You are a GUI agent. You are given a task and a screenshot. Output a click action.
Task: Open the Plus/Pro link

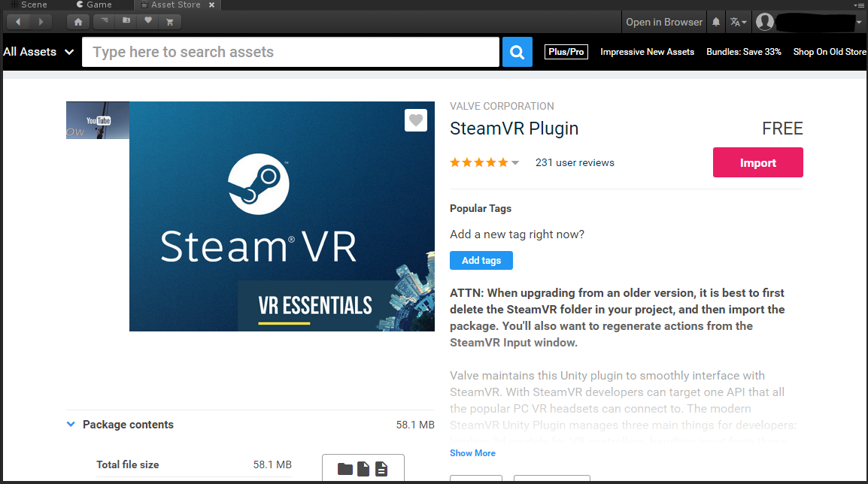[566, 52]
